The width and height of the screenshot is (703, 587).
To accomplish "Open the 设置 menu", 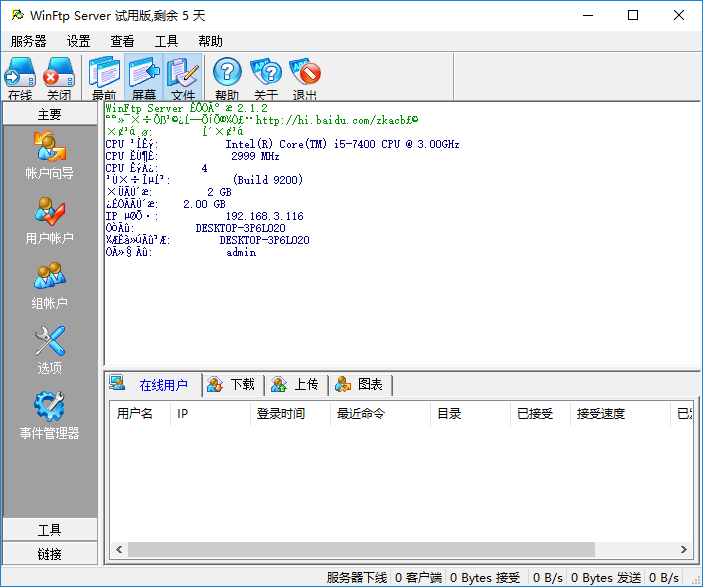I will 78,41.
